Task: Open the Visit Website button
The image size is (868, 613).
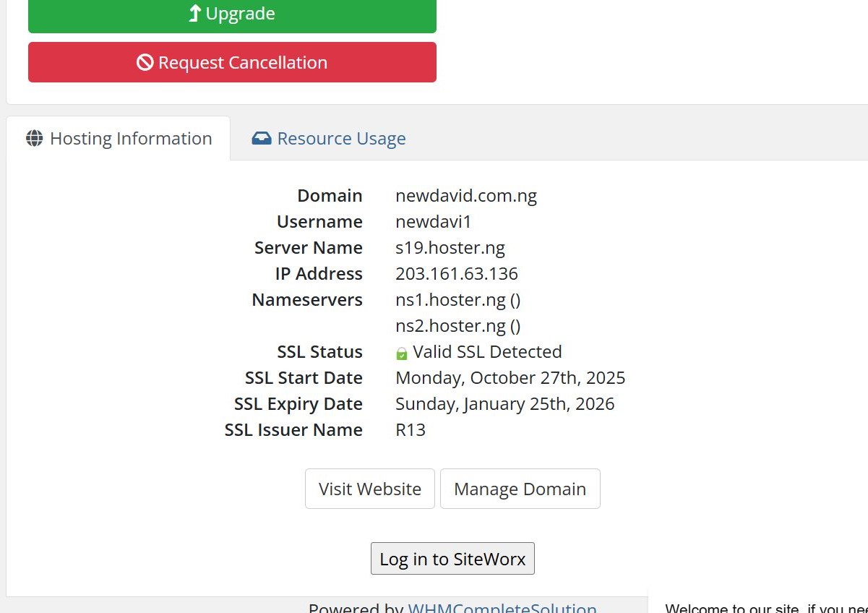Action: pyautogui.click(x=369, y=489)
